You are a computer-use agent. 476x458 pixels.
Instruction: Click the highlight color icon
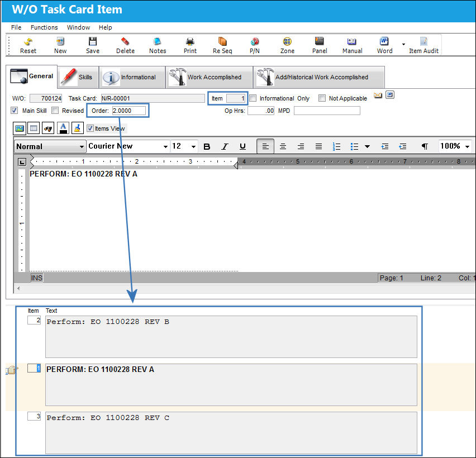[x=78, y=128]
